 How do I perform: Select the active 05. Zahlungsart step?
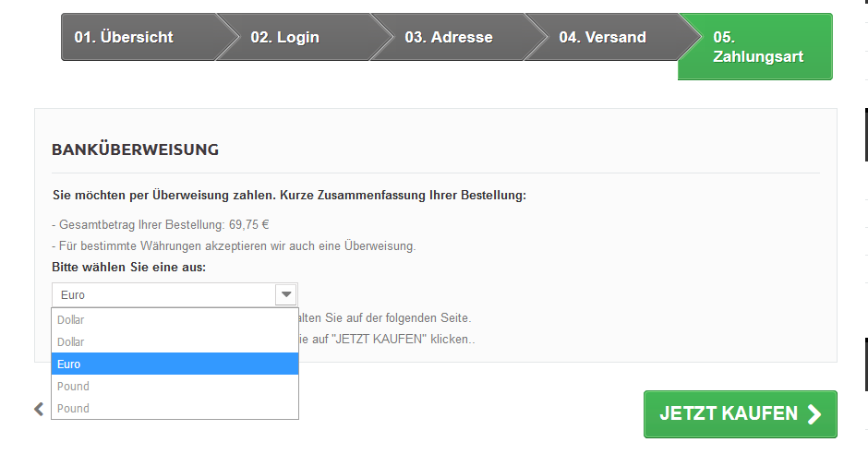(x=757, y=47)
